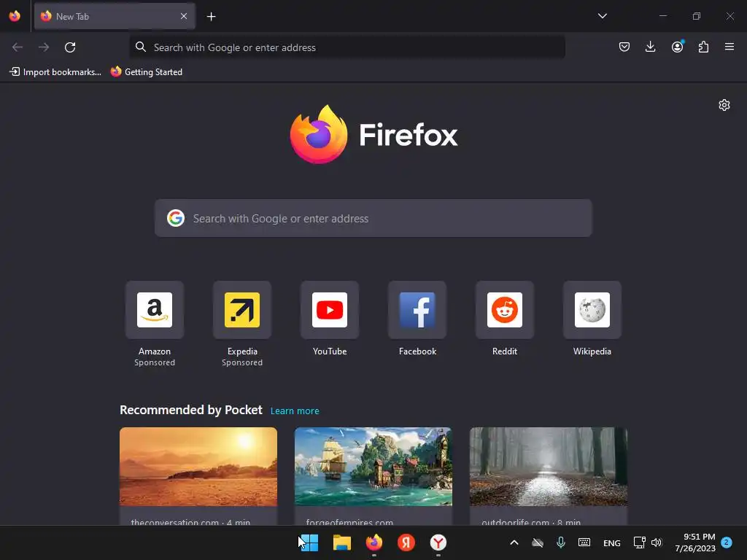Open the Firefox account icon
747x560 pixels.
[x=677, y=47]
